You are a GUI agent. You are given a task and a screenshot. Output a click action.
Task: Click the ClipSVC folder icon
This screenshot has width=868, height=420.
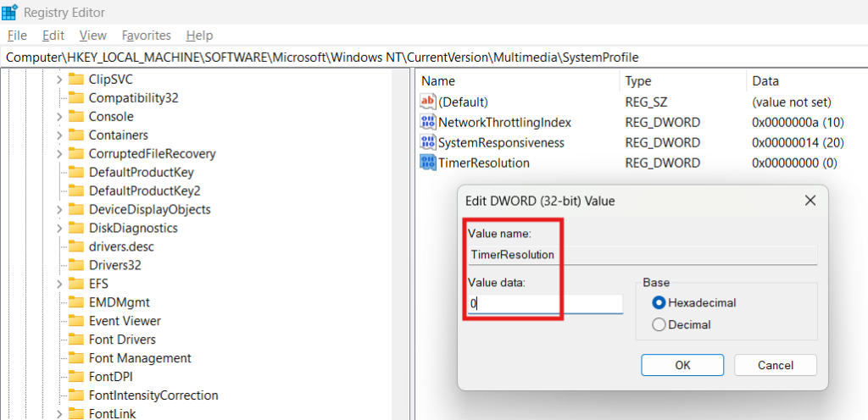77,79
